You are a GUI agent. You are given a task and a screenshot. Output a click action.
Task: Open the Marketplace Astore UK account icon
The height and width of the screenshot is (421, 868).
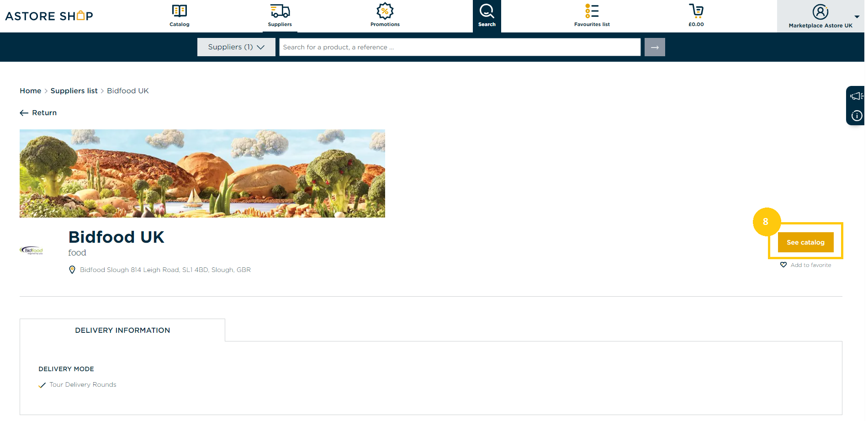point(820,12)
